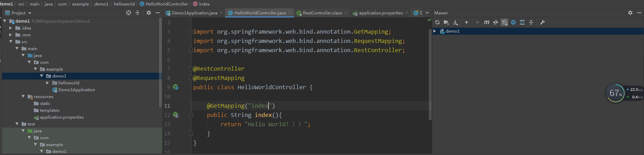Open Demo1Application in project tree
This screenshot has width=644, height=155.
tap(77, 90)
